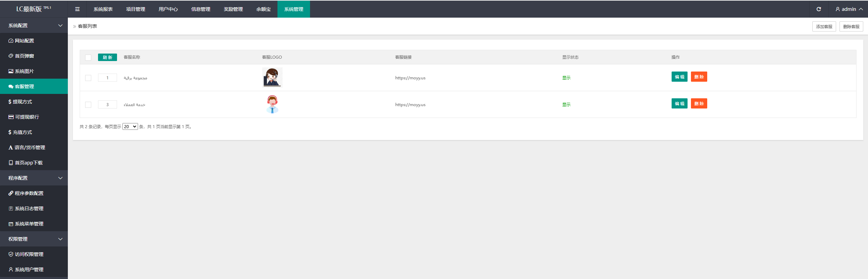Open 提现方式 sidebar item
The height and width of the screenshot is (279, 868).
(x=22, y=102)
